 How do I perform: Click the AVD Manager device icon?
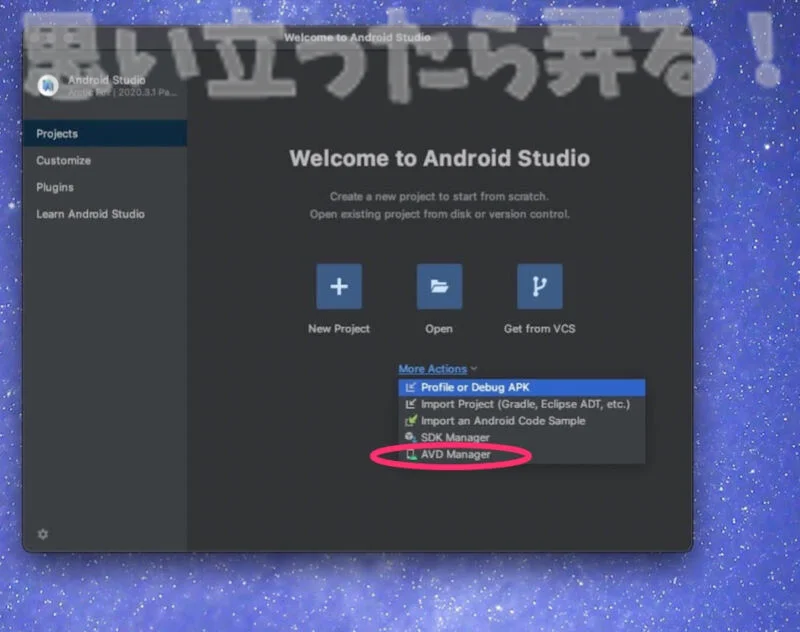click(x=411, y=454)
